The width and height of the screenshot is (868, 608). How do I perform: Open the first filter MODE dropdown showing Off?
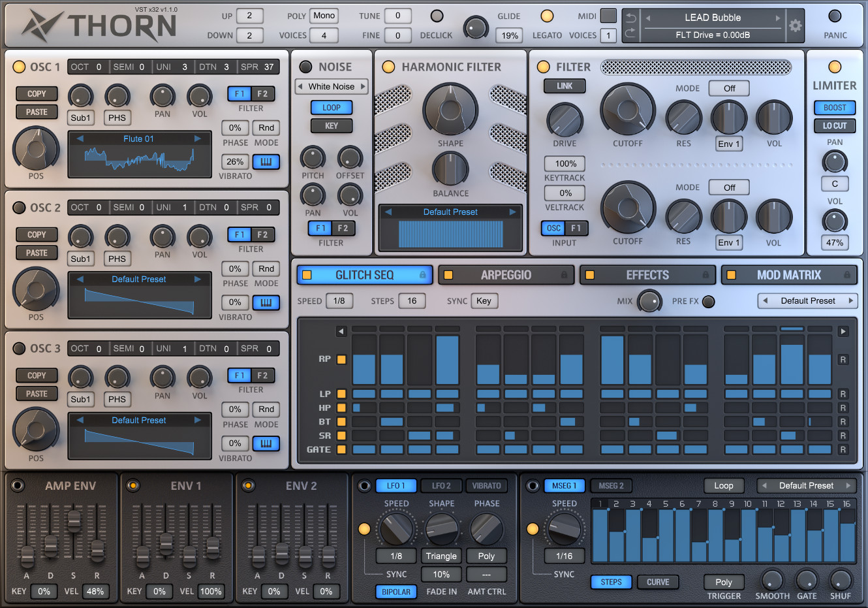pos(729,88)
